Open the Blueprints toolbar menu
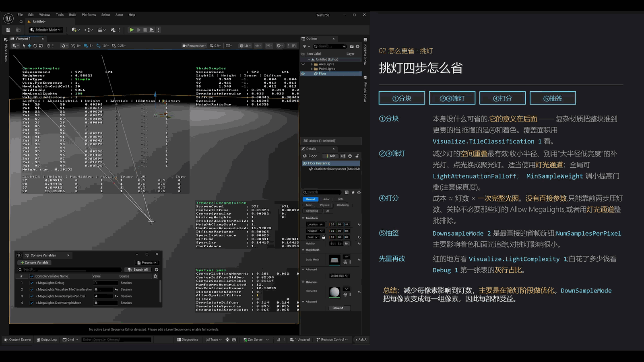Viewport: 644px width, 362px height. (x=89, y=30)
